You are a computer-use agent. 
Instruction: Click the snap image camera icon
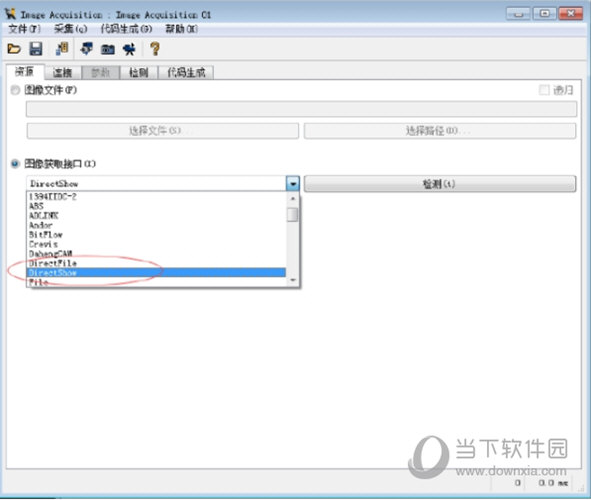(x=108, y=49)
